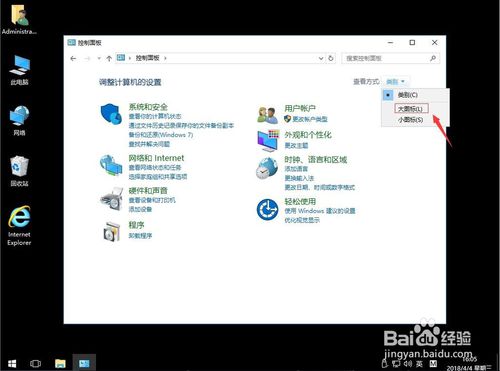Click the Control Panel icon in address bar
This screenshot has width=500, height=371.
(x=121, y=58)
